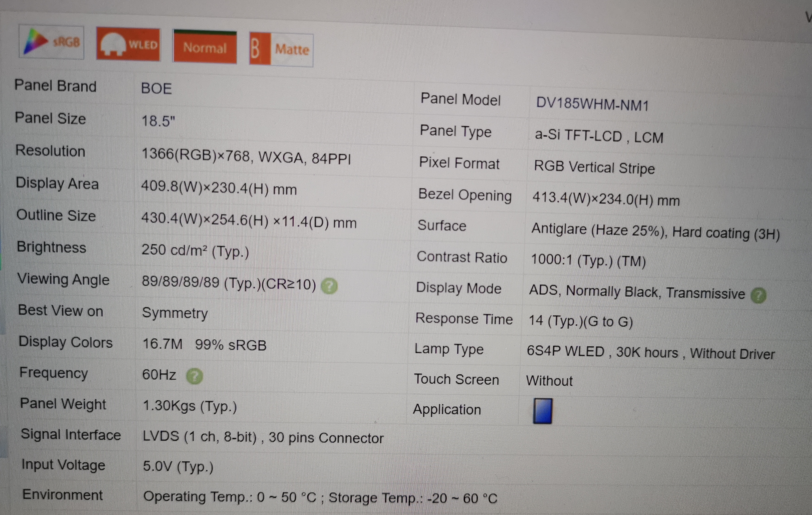
Task: Click the Outline Size label
Action: 56,215
